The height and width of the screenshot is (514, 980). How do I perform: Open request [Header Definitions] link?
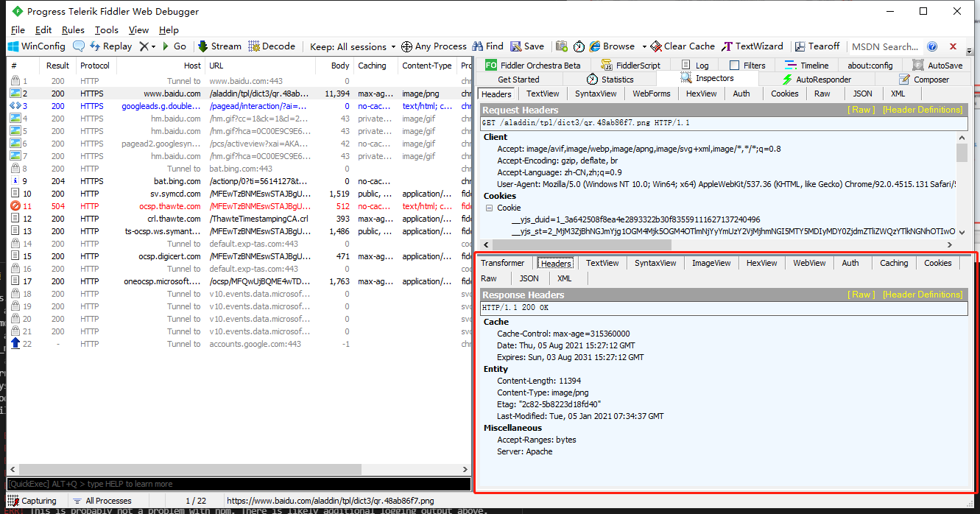(x=923, y=110)
